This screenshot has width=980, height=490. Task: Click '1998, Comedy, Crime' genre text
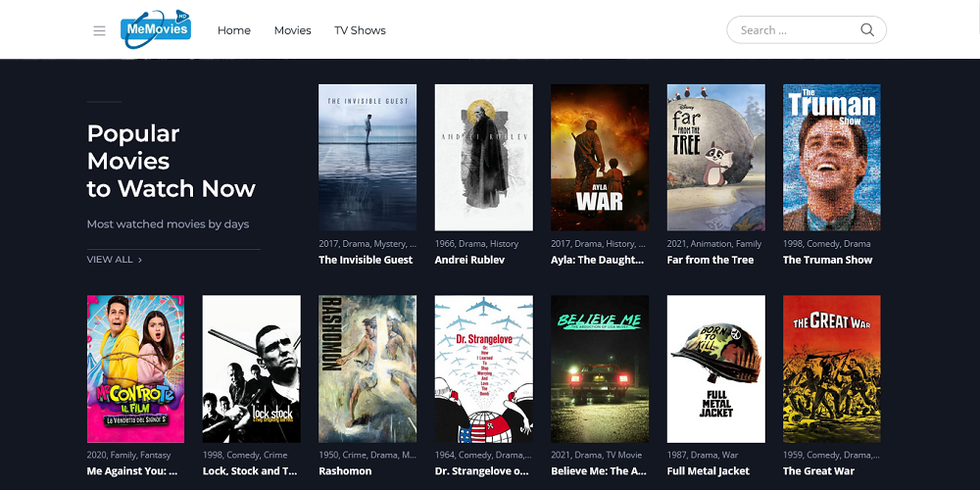[245, 455]
